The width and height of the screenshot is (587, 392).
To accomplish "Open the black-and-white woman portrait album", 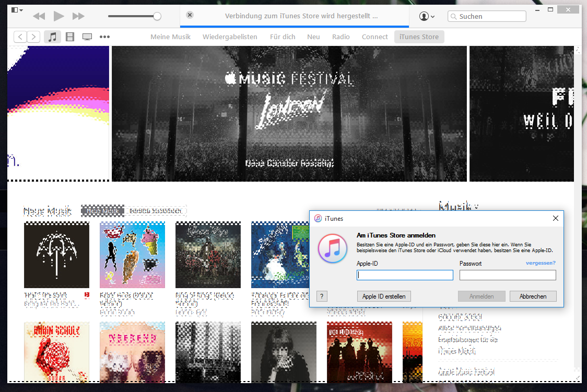I will [x=284, y=352].
